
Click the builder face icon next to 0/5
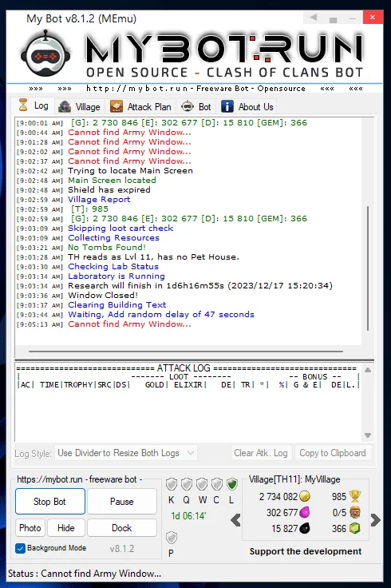click(354, 512)
